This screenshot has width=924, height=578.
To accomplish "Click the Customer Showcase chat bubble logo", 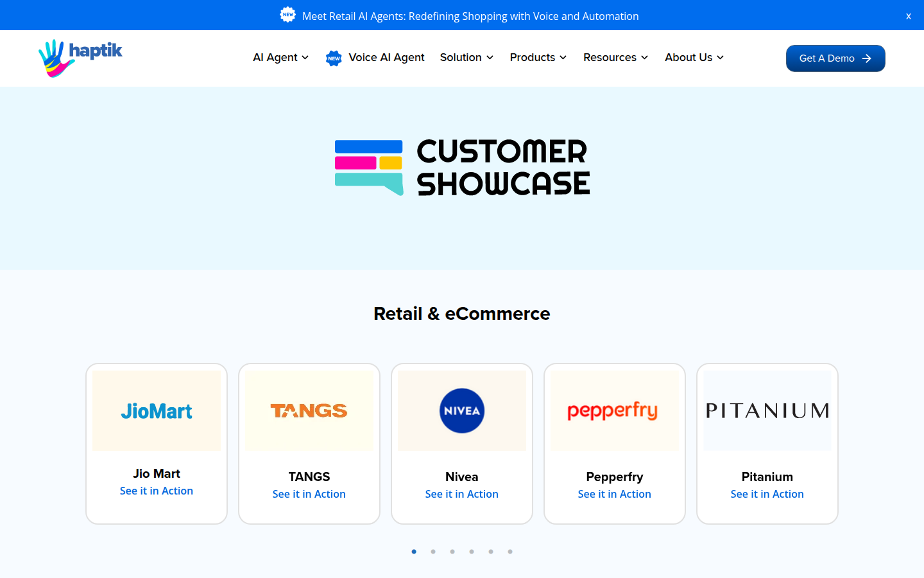I will pyautogui.click(x=369, y=167).
